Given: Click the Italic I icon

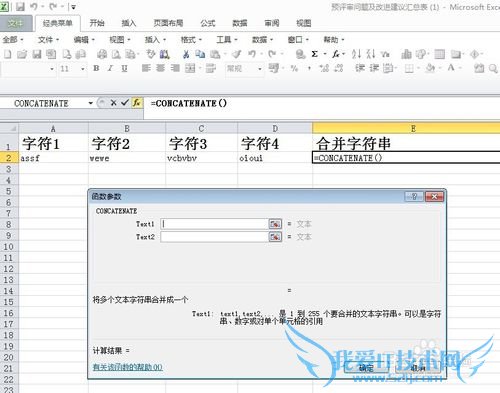Looking at the screenshot, I should tap(110, 68).
